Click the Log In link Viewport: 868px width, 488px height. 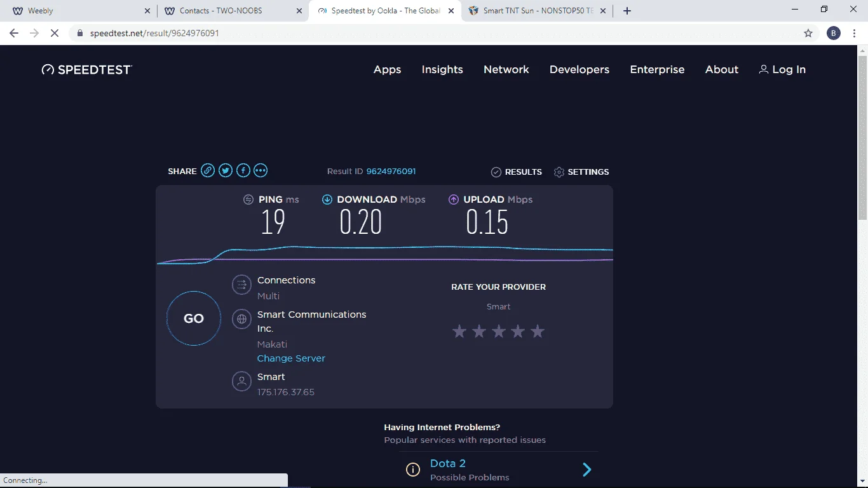point(782,70)
